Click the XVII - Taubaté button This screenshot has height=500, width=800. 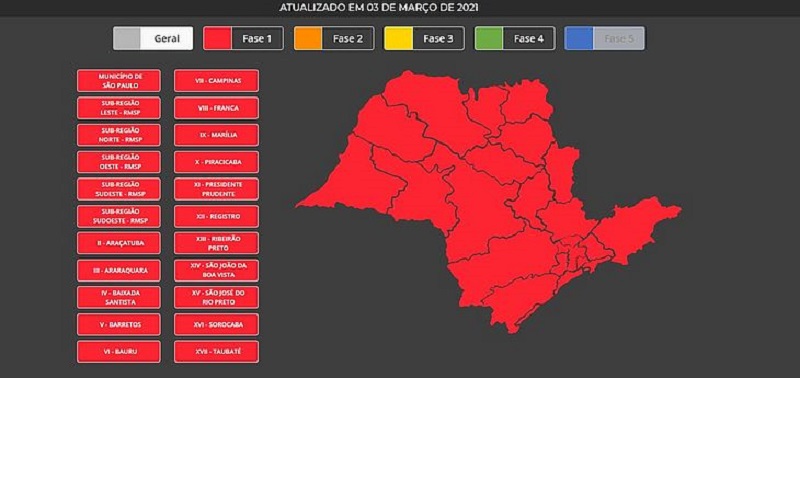(216, 352)
